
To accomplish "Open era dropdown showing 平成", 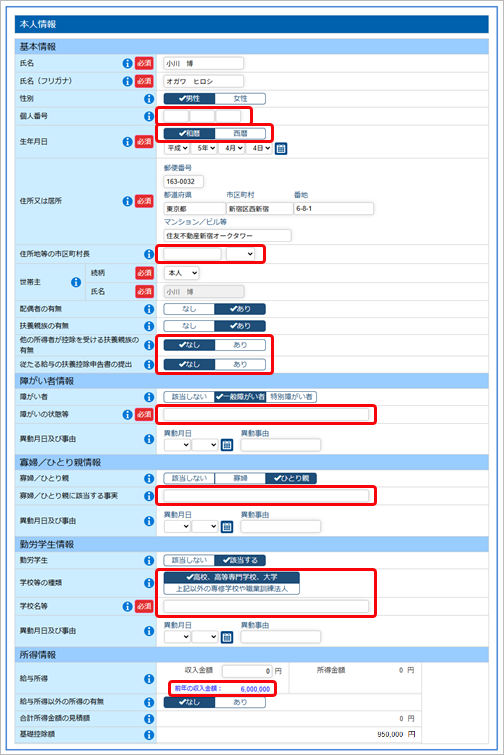I will click(177, 148).
